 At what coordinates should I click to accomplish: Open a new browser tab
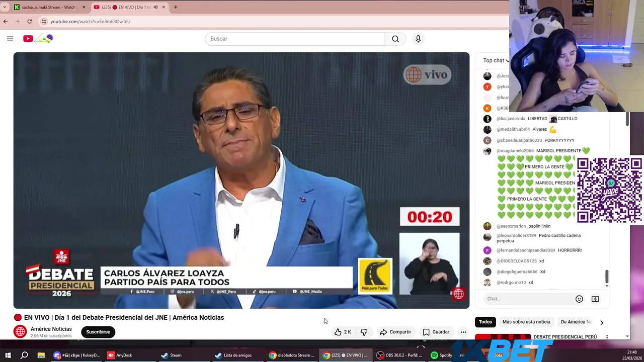click(176, 7)
